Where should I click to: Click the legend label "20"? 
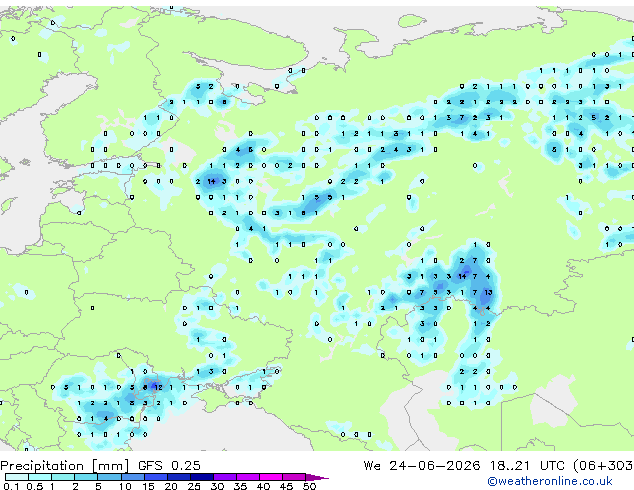(171, 486)
